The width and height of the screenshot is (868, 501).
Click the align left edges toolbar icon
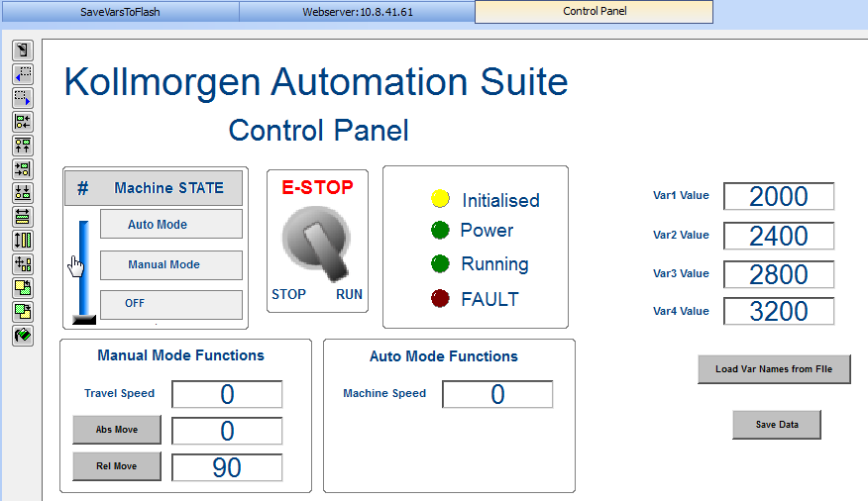tap(23, 122)
